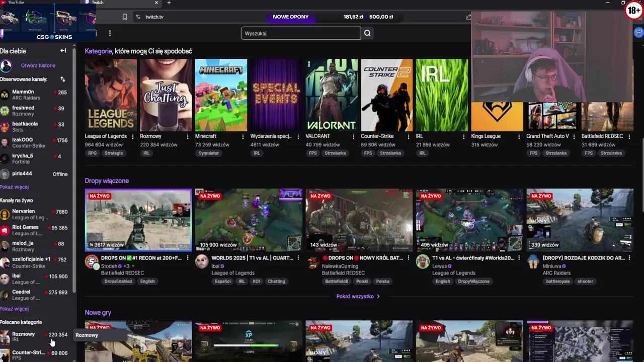Expand Pokaż więcej under followed channels
Image resolution: width=644 pixels, height=362 pixels.
pos(14,187)
